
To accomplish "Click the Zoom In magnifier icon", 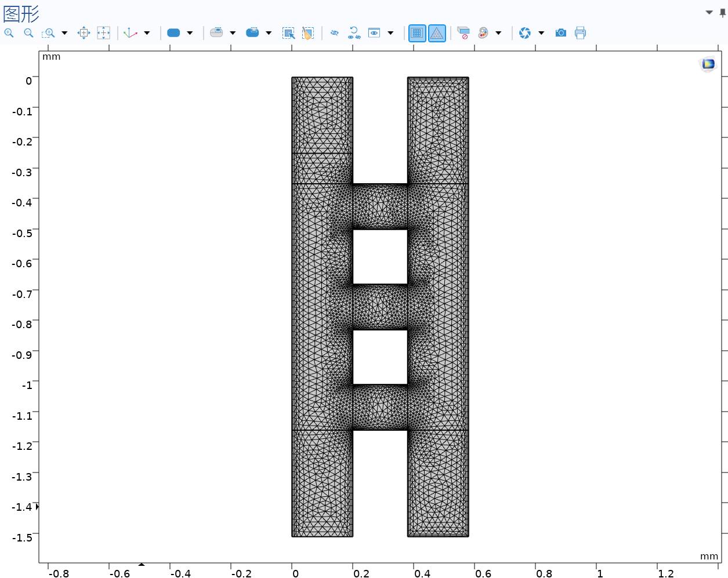I will pyautogui.click(x=9, y=33).
